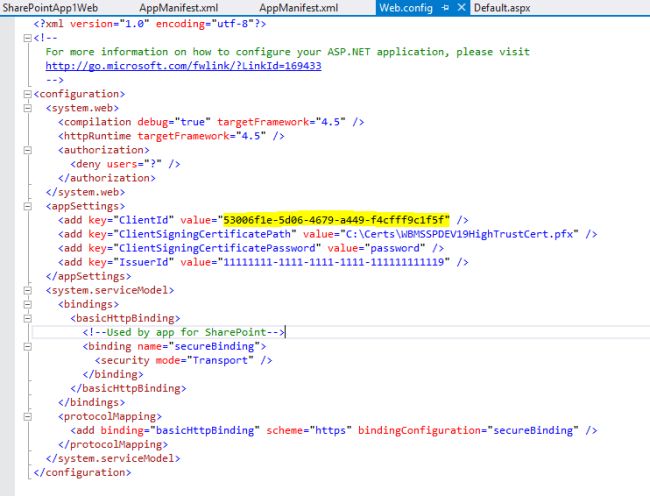650x496 pixels.
Task: Collapse the configuration element
Action: pos(27,94)
